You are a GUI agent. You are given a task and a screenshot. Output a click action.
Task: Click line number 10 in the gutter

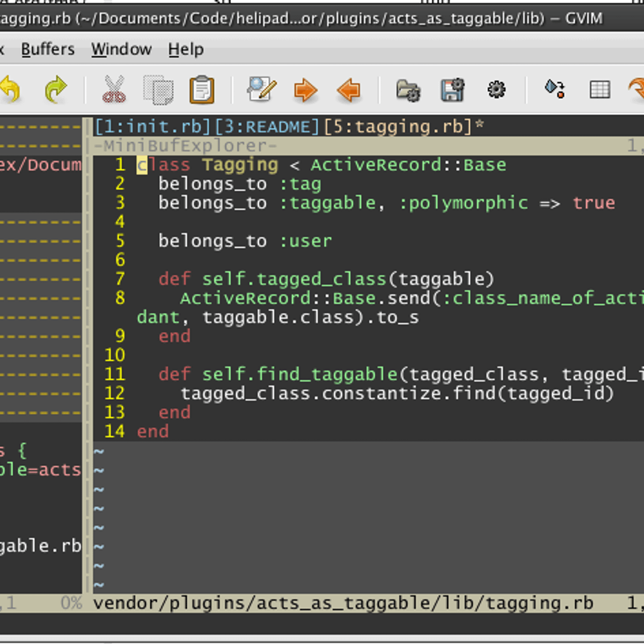[114, 355]
